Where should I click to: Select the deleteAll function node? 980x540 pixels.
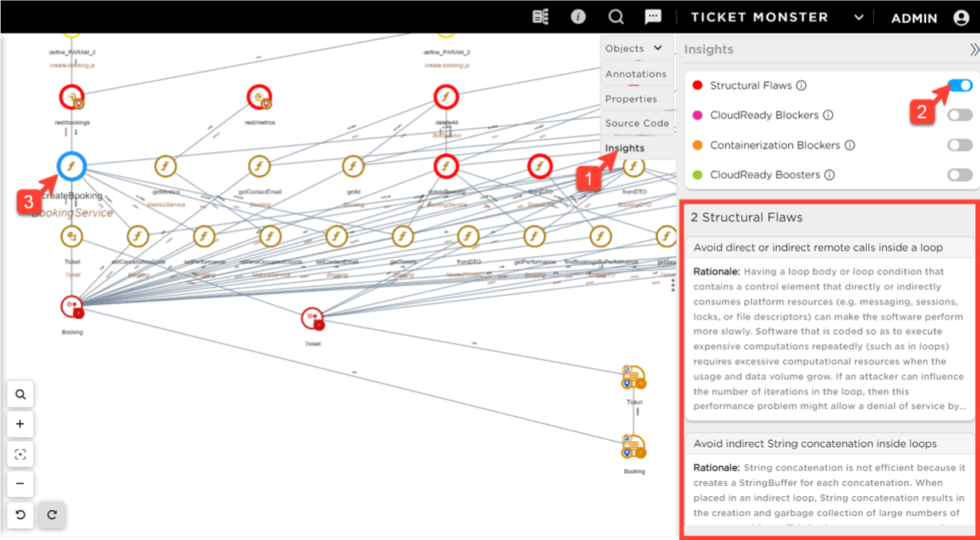(x=446, y=97)
